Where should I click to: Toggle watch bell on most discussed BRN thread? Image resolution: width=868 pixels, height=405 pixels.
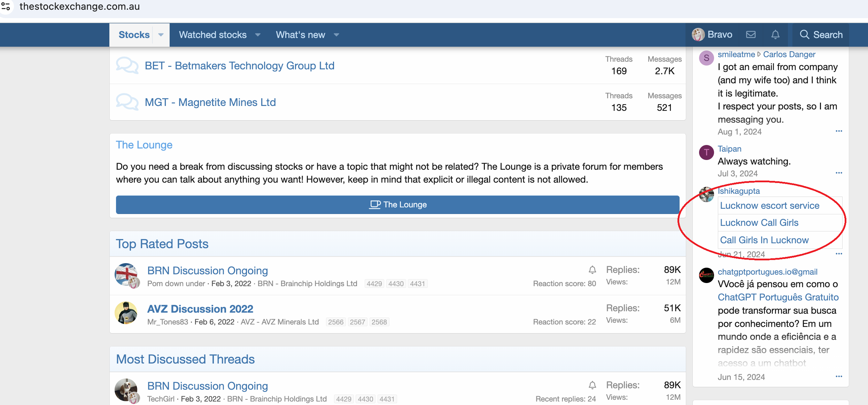pos(592,385)
